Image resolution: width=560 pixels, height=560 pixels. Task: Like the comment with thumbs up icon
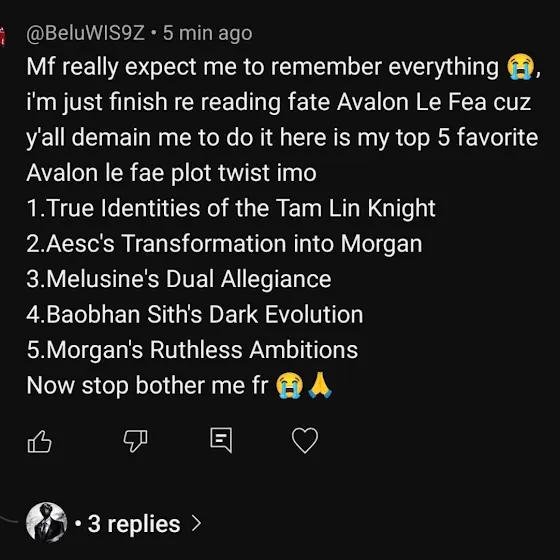click(x=40, y=441)
